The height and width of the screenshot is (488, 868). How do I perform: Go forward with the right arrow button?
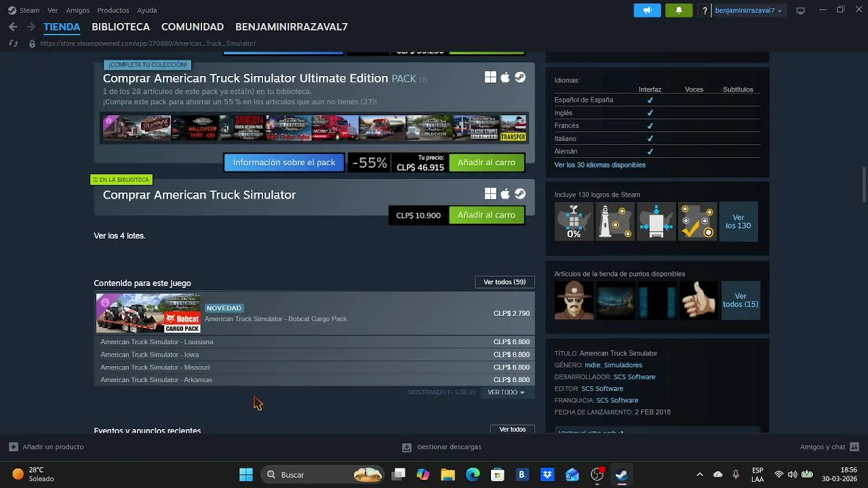click(x=31, y=27)
